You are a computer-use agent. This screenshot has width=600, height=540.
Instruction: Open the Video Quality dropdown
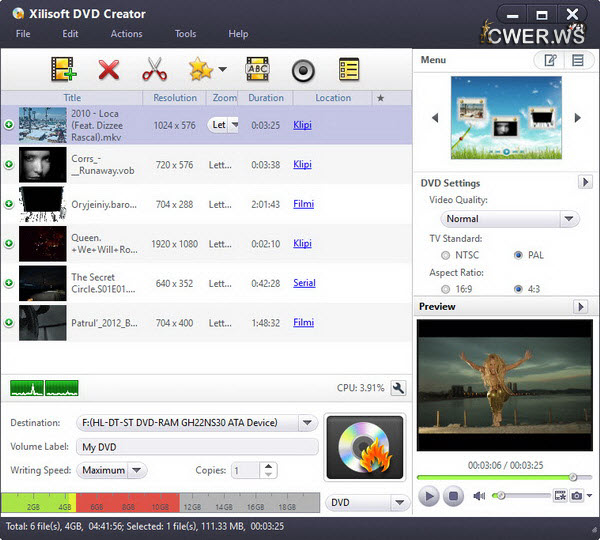pyautogui.click(x=499, y=219)
